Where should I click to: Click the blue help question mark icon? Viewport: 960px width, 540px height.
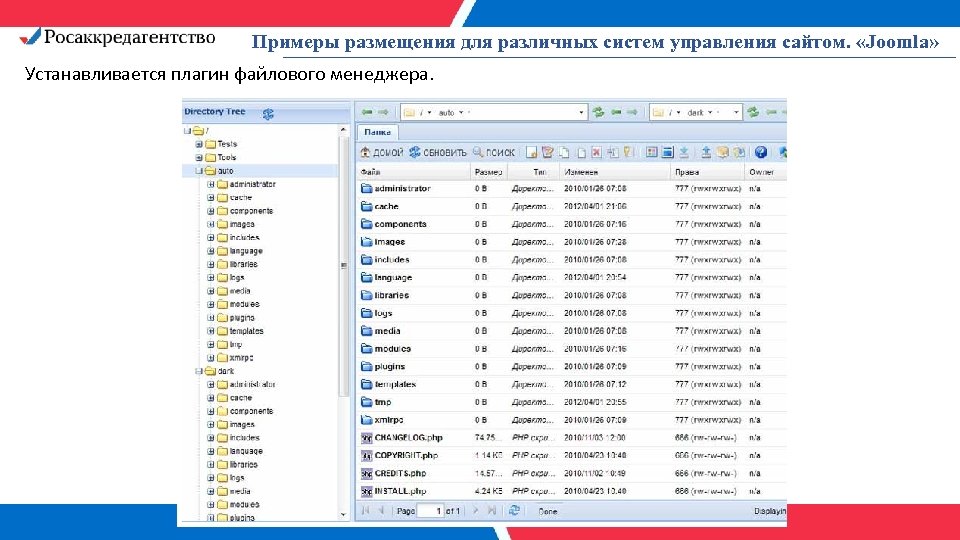coord(760,152)
